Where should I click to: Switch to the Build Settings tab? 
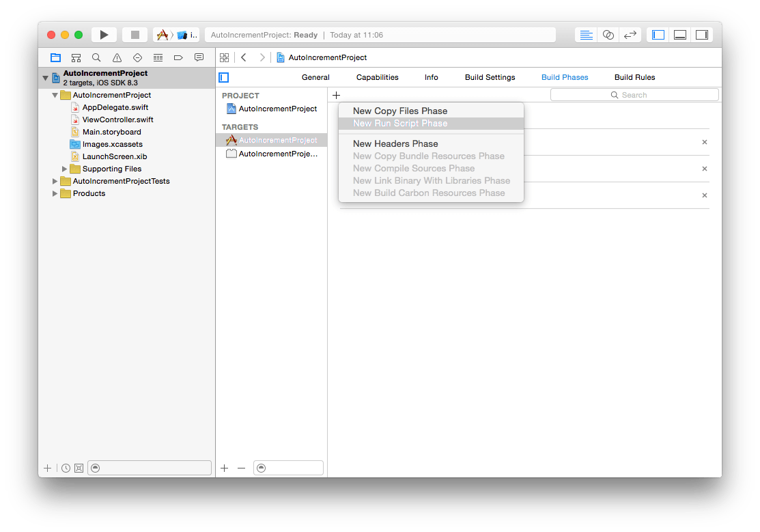[490, 78]
